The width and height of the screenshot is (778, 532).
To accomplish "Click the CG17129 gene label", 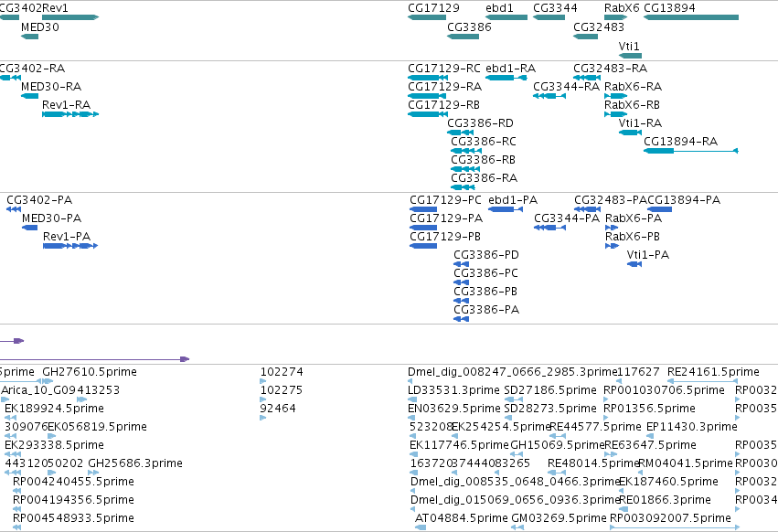I will tap(433, 8).
